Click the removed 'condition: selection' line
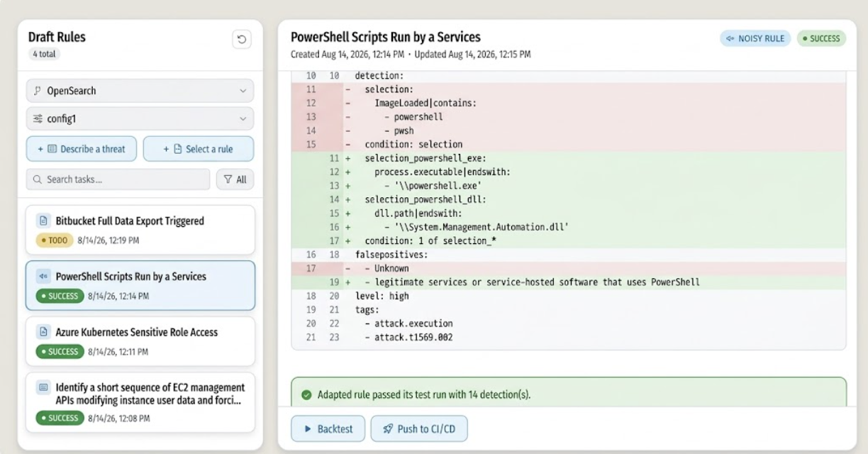Screen dimensions: 868x454 [x=569, y=144]
